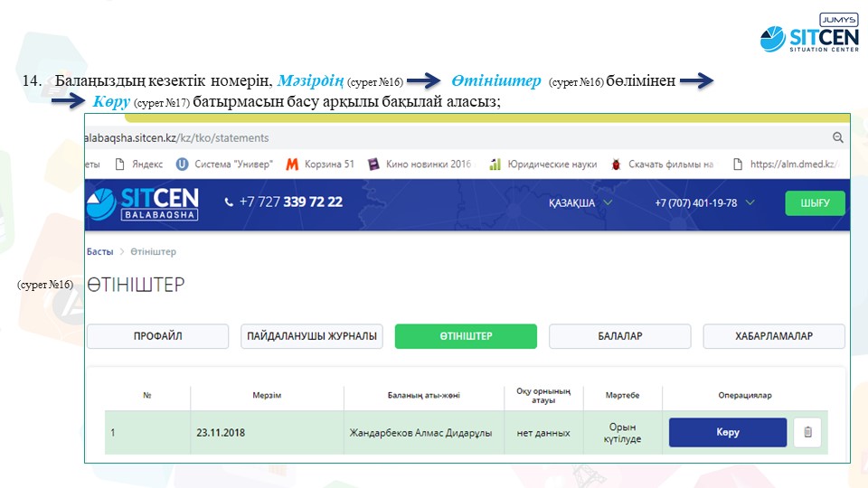Click the trash delete icon in table row
This screenshot has width=868, height=488.
(x=807, y=433)
